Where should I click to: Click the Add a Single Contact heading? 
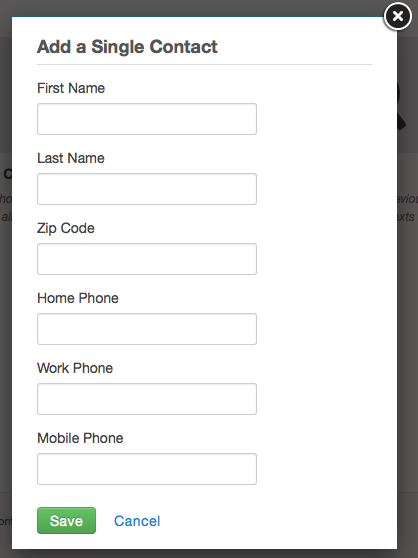pos(127,47)
